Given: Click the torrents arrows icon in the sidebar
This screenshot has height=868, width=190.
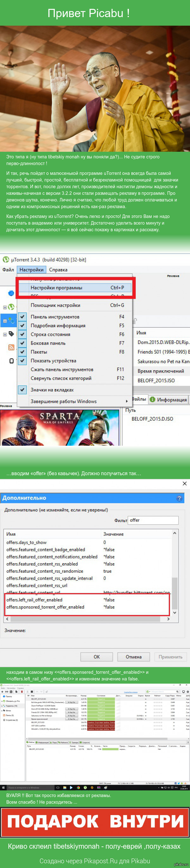Looking at the screenshot, I should (11, 321).
